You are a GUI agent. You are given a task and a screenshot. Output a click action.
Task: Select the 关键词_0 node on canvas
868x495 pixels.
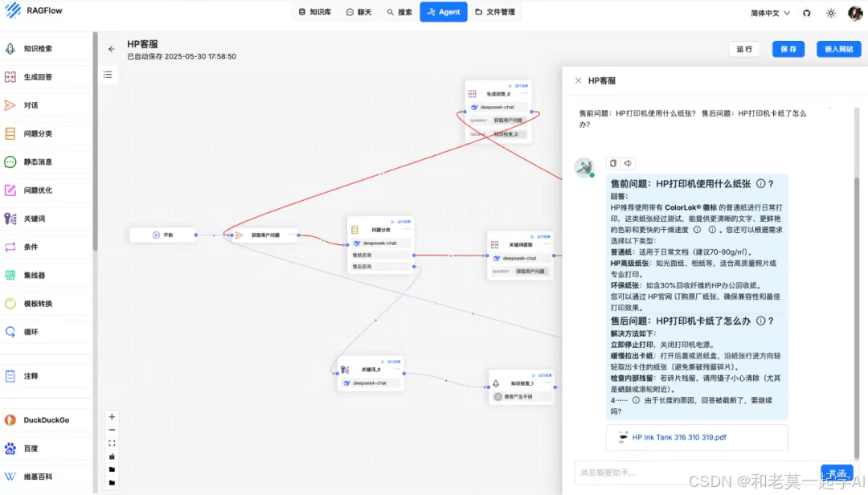371,374
